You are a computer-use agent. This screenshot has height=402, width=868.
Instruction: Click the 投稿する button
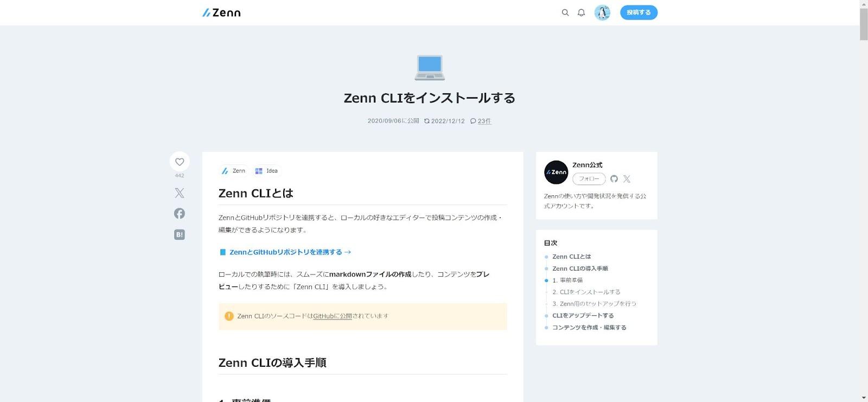[x=639, y=12]
